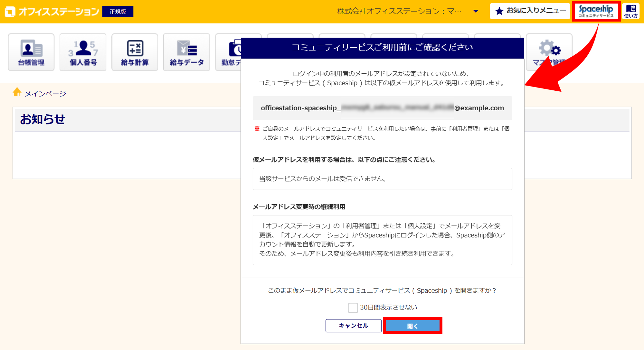
Task: Click the お知らせ heading
Action: pyautogui.click(x=43, y=119)
